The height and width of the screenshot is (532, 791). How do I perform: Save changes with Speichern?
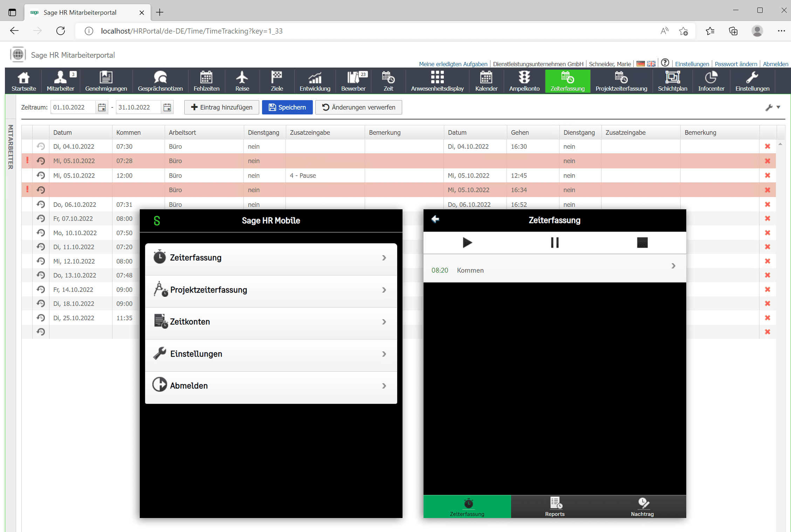point(287,107)
